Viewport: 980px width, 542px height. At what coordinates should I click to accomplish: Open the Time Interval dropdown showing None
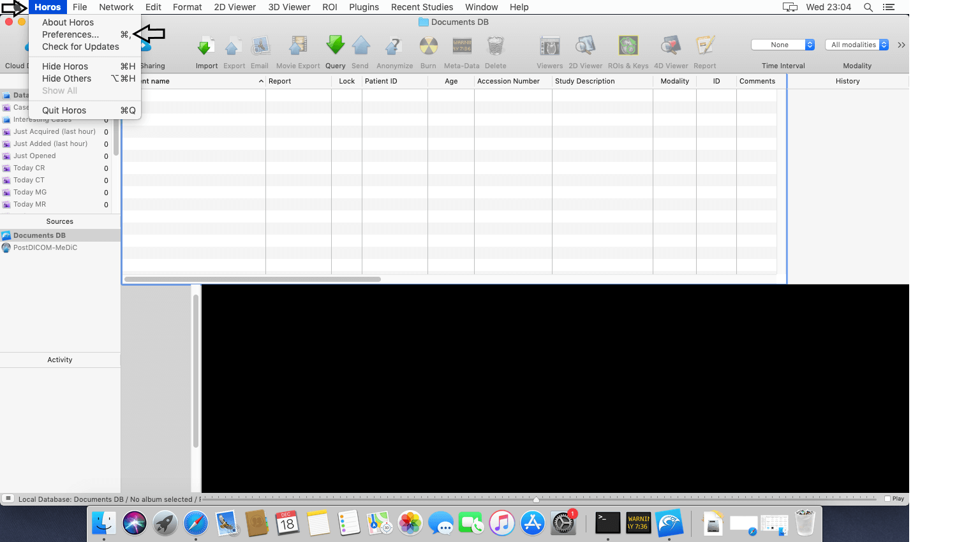click(783, 45)
